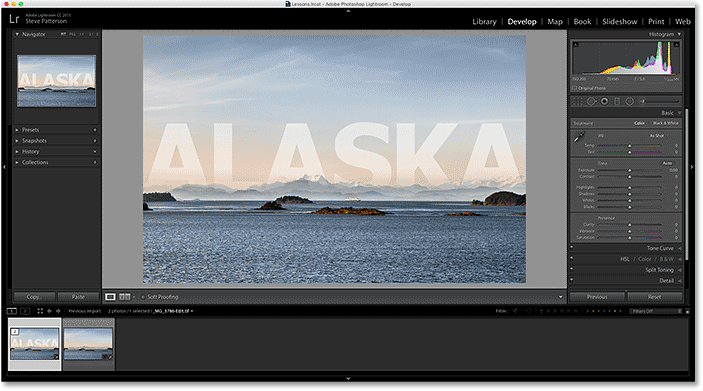Toggle the Tone Curve panel switch

click(572, 247)
